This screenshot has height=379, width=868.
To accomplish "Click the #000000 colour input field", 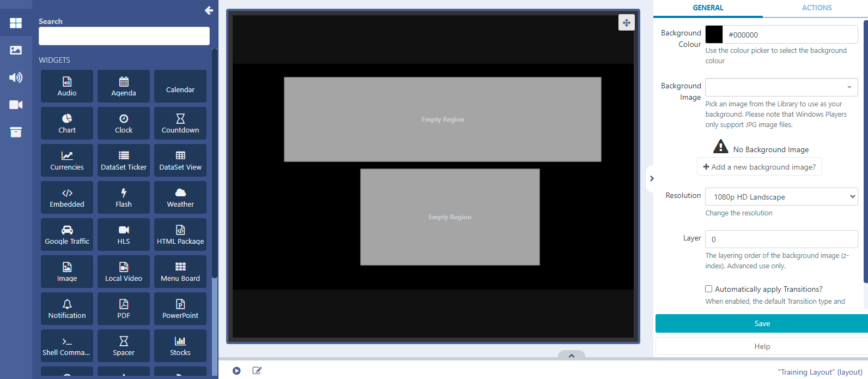I will [790, 34].
